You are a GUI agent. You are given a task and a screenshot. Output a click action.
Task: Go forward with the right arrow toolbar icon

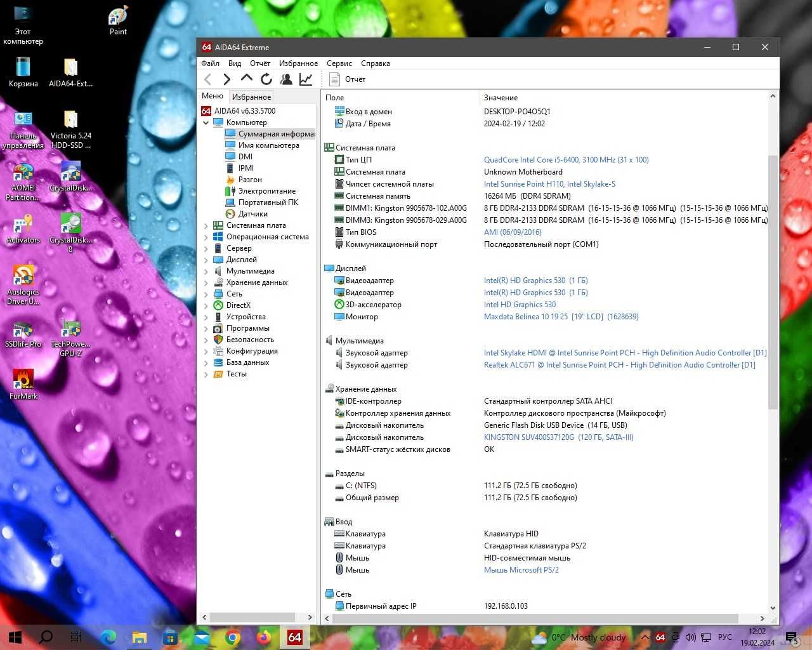coord(226,79)
